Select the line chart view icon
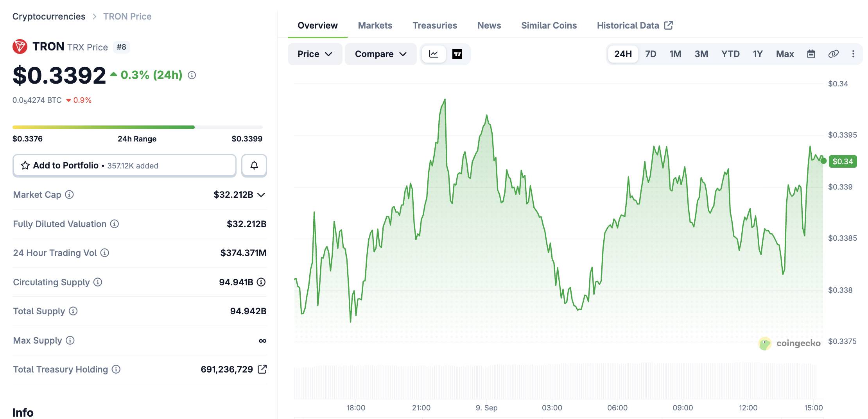The image size is (868, 419). point(434,54)
